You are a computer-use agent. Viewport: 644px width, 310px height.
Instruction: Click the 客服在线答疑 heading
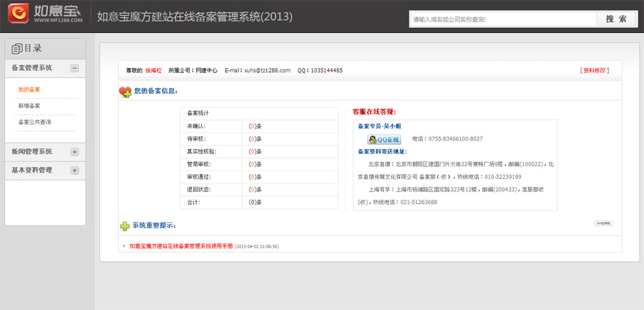pyautogui.click(x=374, y=112)
